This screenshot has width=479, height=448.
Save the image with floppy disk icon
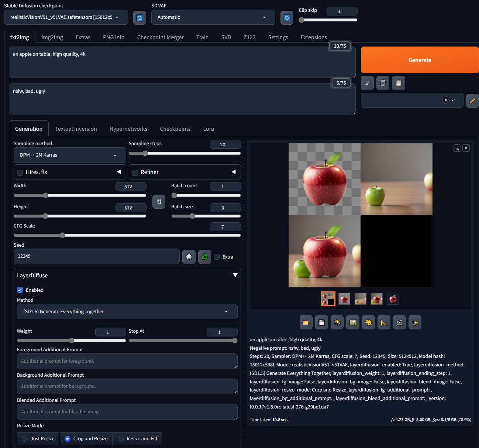pyautogui.click(x=321, y=322)
